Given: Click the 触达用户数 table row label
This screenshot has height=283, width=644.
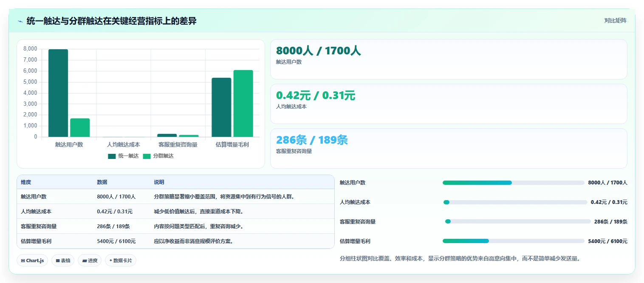Looking at the screenshot, I should (34, 196).
